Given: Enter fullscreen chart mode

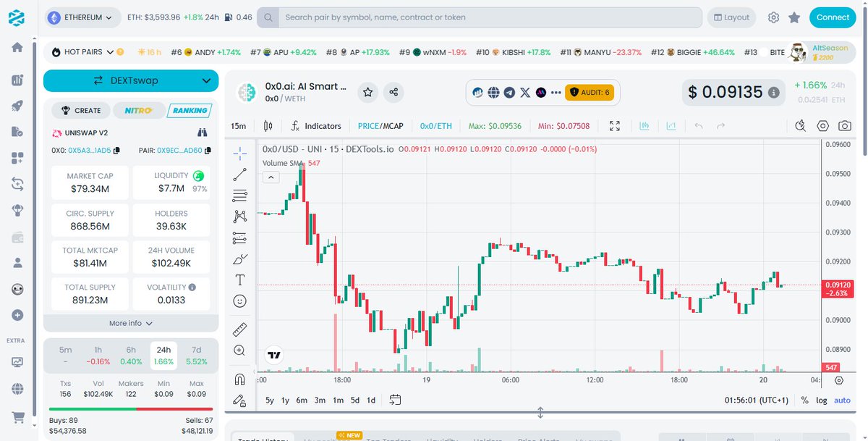Looking at the screenshot, I should pyautogui.click(x=615, y=126).
